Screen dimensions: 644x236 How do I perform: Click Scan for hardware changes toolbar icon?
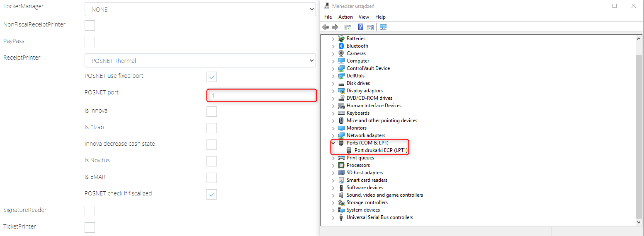click(383, 27)
